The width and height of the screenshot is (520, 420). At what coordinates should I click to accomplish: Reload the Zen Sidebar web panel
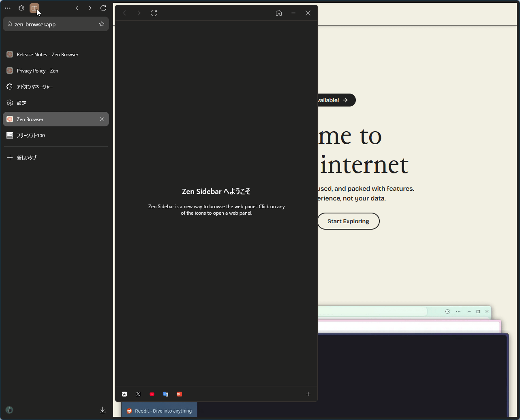point(154,13)
